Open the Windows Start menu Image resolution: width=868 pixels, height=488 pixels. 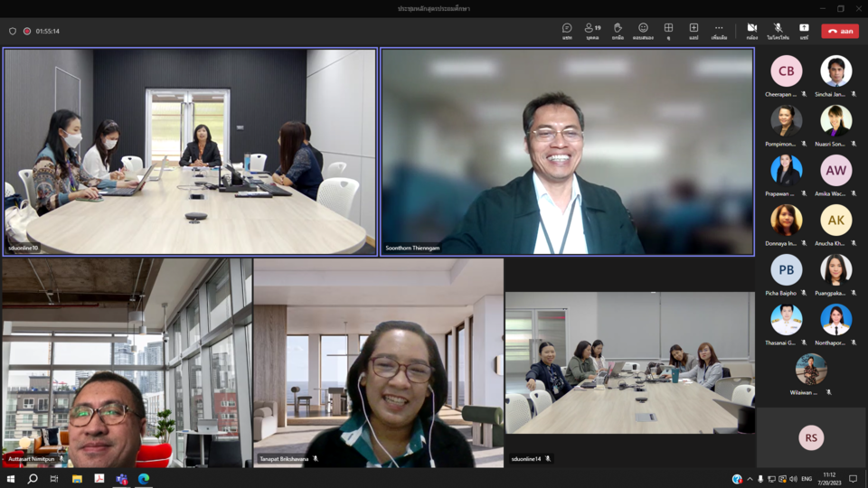(x=11, y=479)
